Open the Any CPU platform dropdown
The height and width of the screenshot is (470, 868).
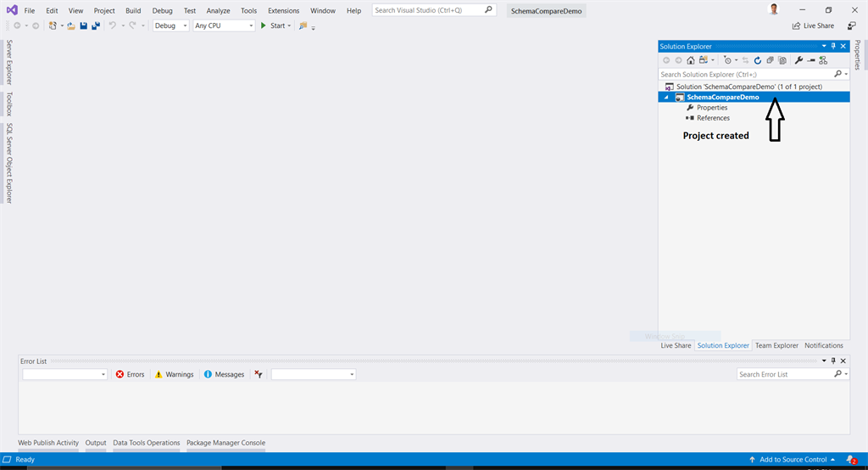(224, 25)
